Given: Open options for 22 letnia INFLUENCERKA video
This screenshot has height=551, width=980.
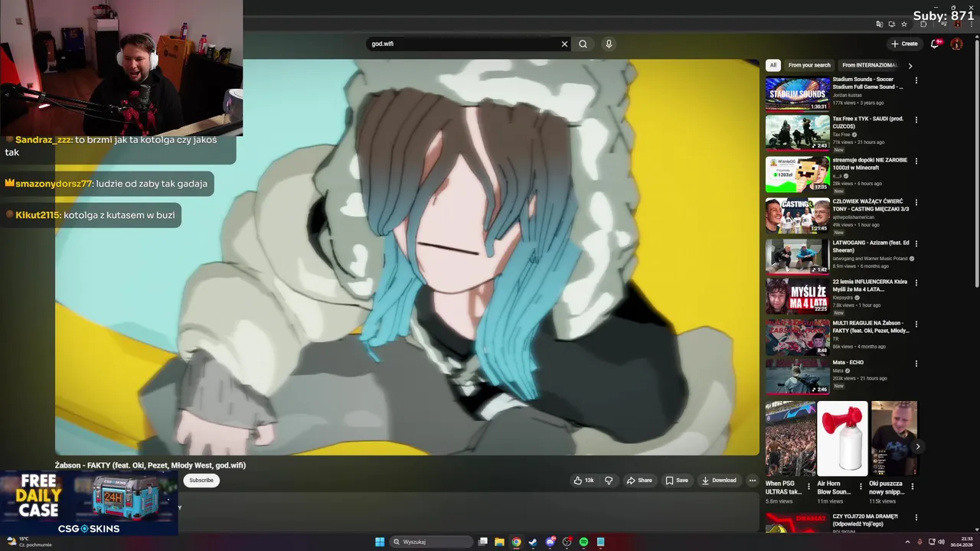Looking at the screenshot, I should pos(916,283).
